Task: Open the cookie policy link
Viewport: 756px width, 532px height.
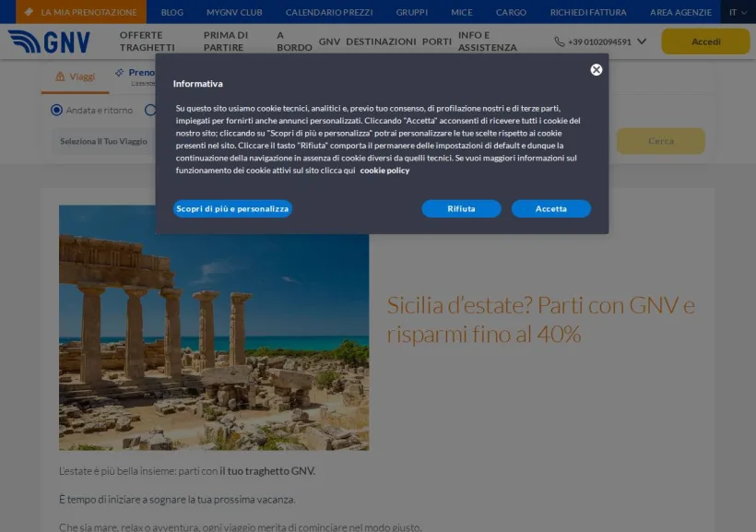Action: point(384,171)
